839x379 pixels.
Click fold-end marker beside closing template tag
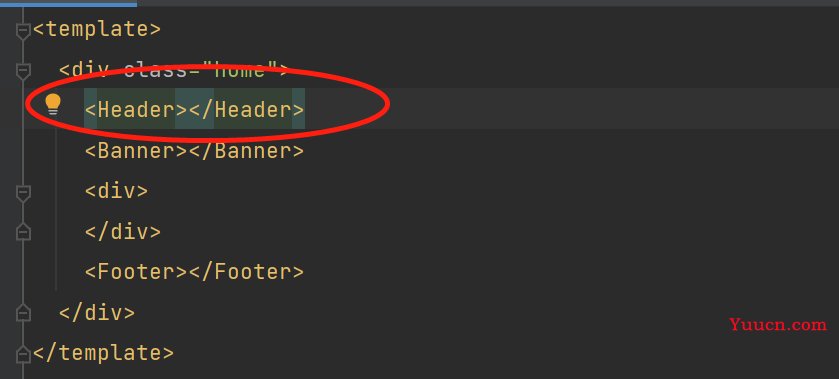click(22, 354)
